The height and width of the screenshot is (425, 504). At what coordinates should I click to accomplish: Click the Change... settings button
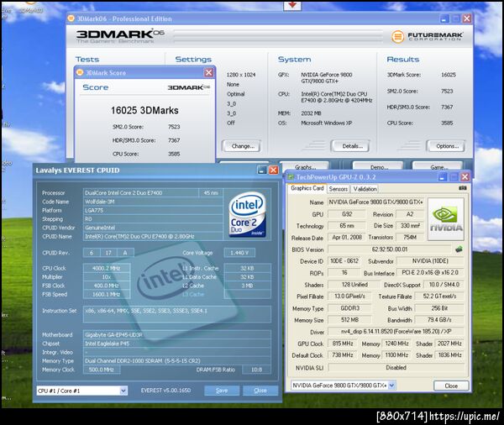coord(241,146)
